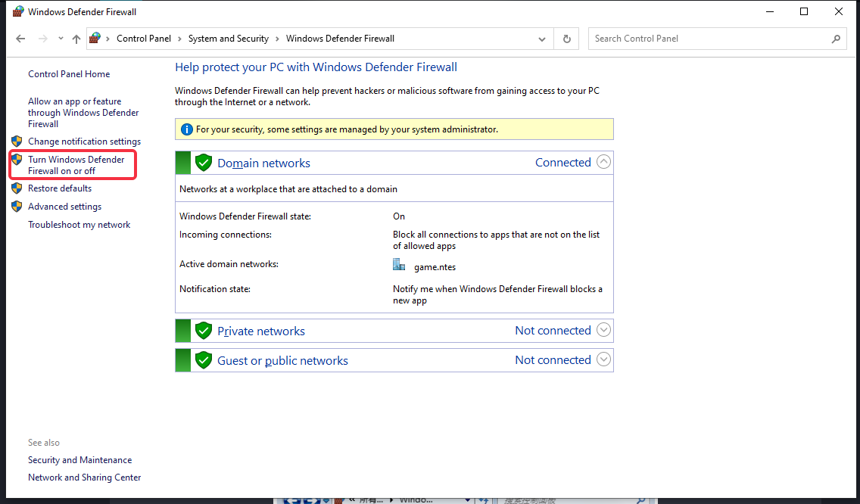860x504 pixels.
Task: Click the game.ntes network name
Action: click(435, 267)
